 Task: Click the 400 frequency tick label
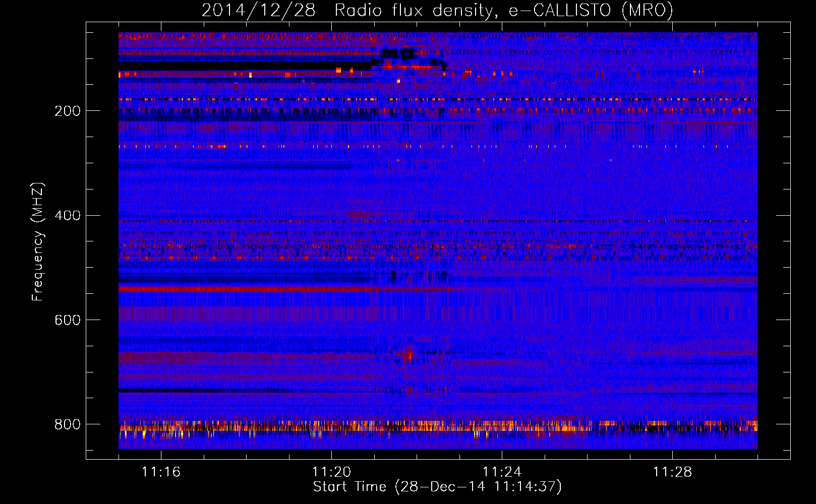point(68,216)
